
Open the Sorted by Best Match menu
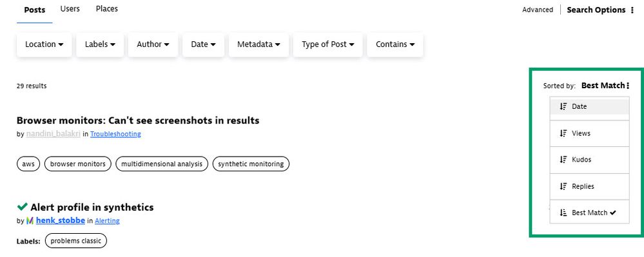click(605, 86)
